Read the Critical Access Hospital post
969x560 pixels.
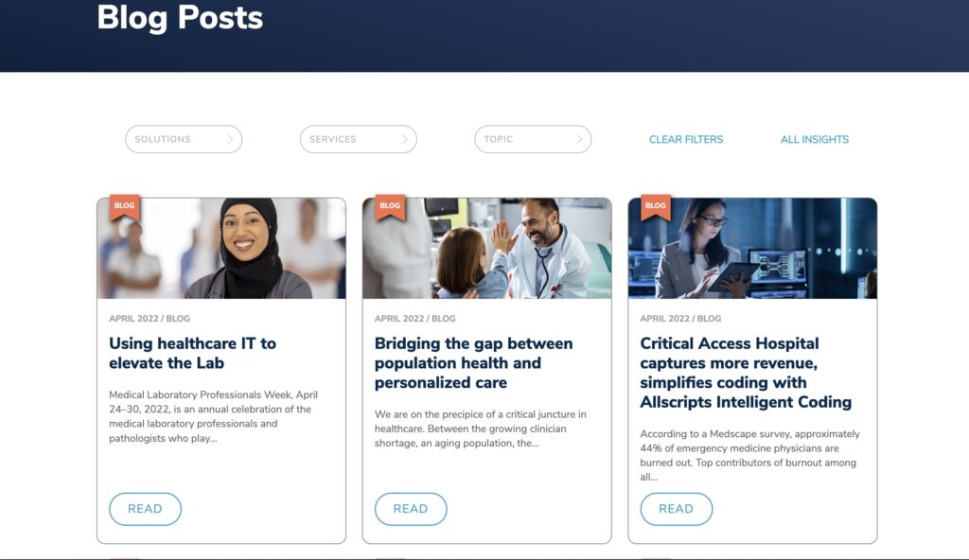click(x=676, y=509)
